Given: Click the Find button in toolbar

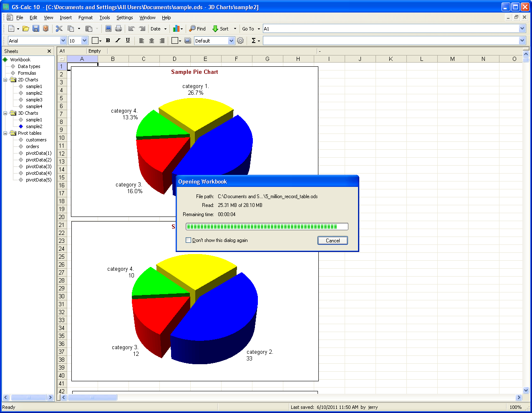Looking at the screenshot, I should coord(197,29).
